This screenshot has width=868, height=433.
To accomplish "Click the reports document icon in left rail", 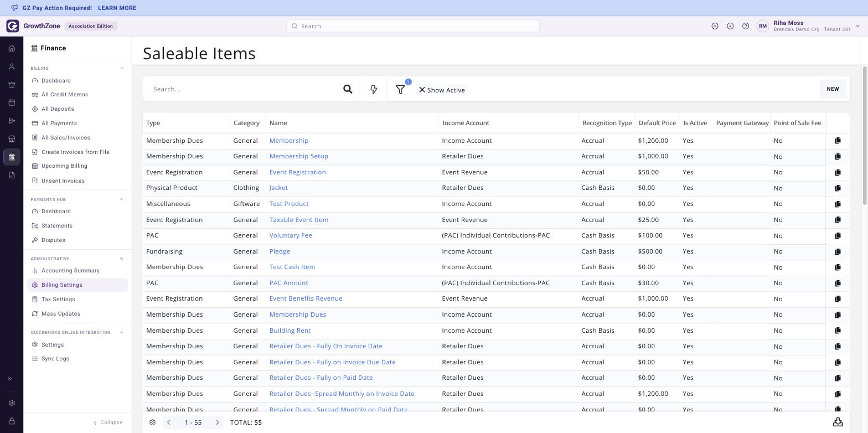I will click(12, 175).
